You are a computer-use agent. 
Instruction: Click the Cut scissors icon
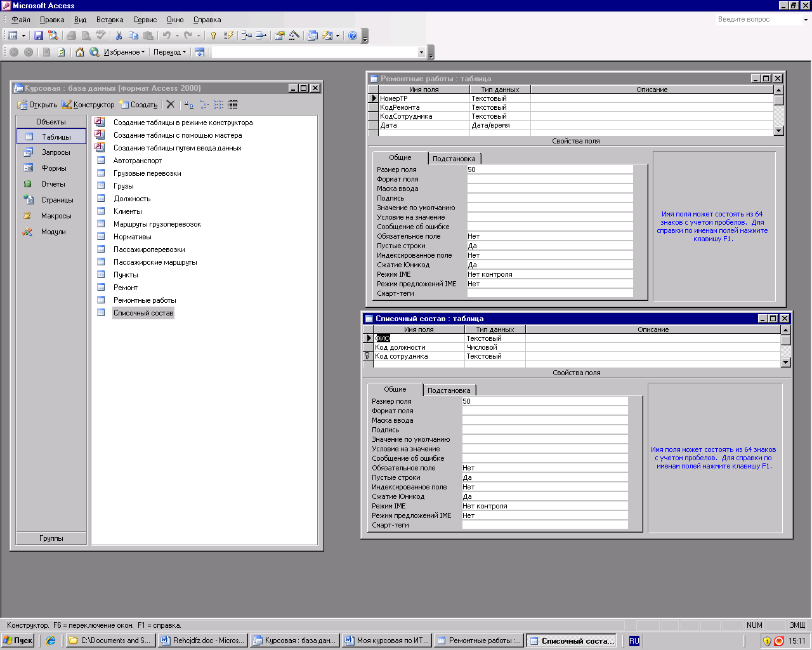pos(119,36)
